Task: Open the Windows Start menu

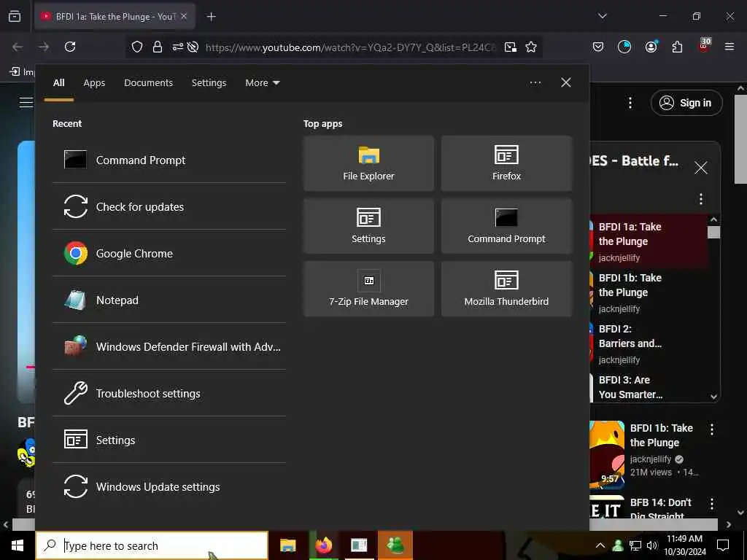Action: point(18,545)
